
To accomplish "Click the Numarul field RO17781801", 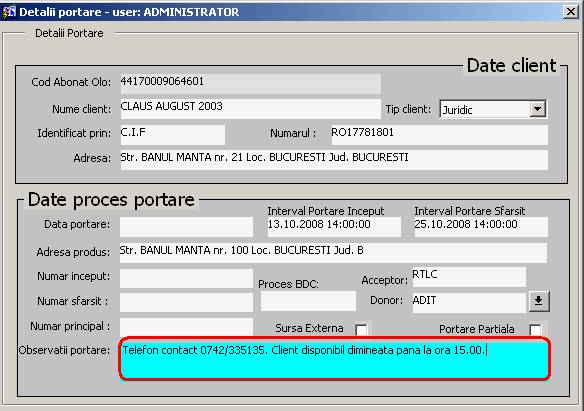I will point(439,134).
